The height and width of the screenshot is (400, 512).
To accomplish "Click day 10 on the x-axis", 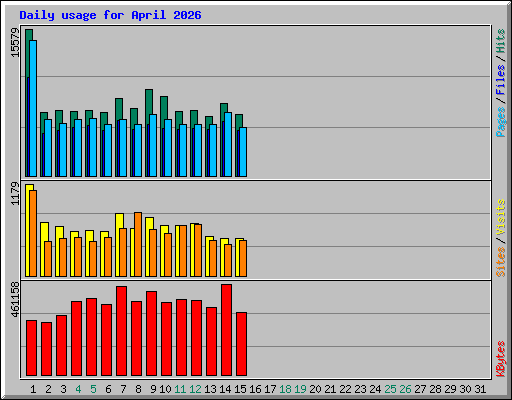I will (x=165, y=389).
